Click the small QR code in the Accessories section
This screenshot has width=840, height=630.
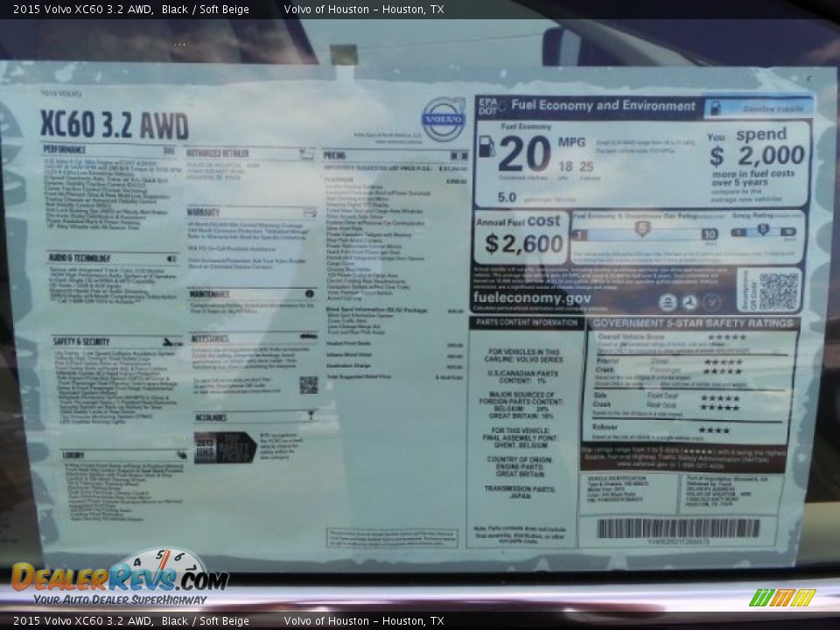coord(309,385)
